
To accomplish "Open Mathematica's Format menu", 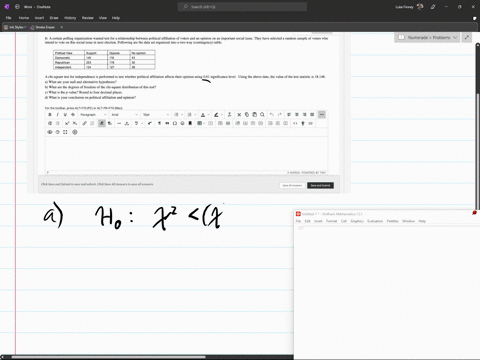I will [x=331, y=221].
